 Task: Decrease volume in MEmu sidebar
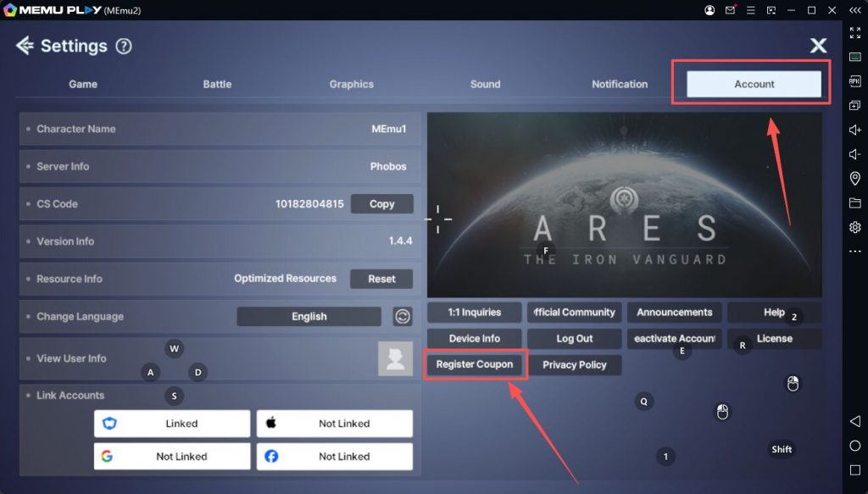pyautogui.click(x=854, y=153)
